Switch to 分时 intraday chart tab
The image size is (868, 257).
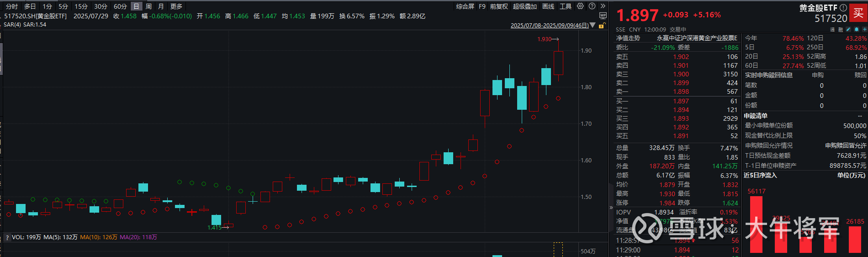[x=12, y=6]
